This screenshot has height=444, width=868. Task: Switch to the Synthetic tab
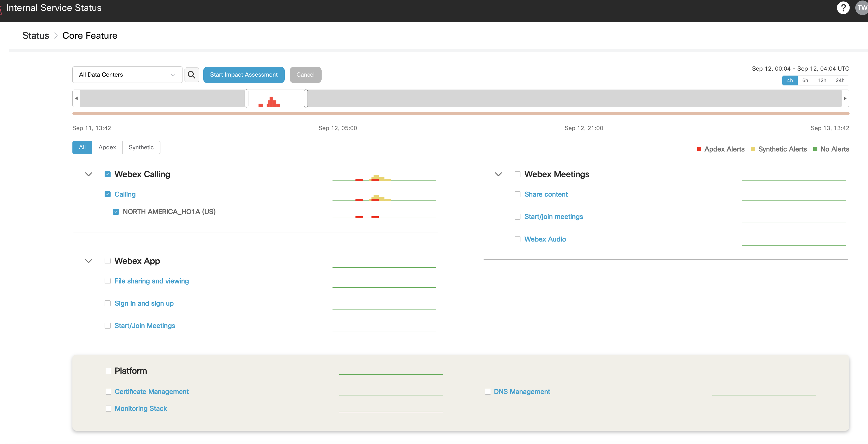(x=141, y=147)
